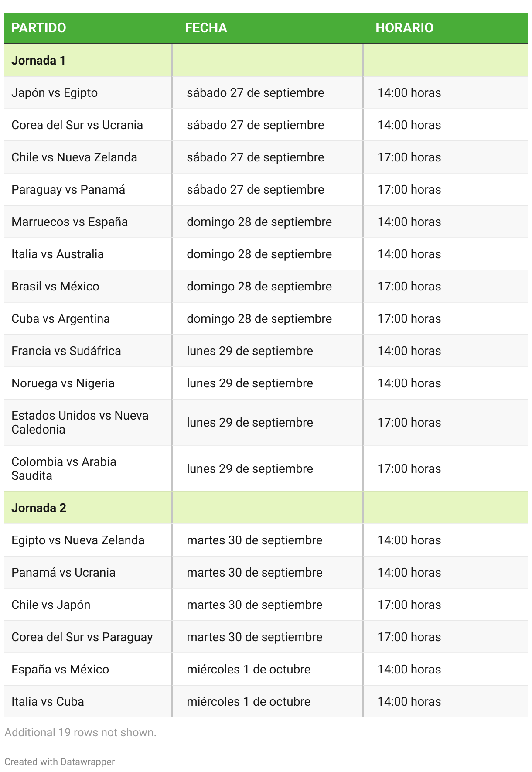This screenshot has height=772, width=532.
Task: Select the Jornada 1 section row
Action: point(266,60)
